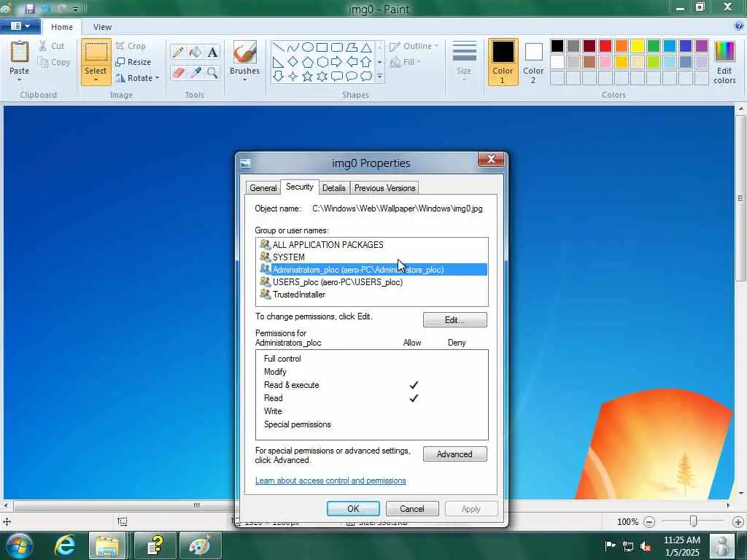Click the volume icon in system tray
Image resolution: width=747 pixels, height=560 pixels.
point(646,546)
